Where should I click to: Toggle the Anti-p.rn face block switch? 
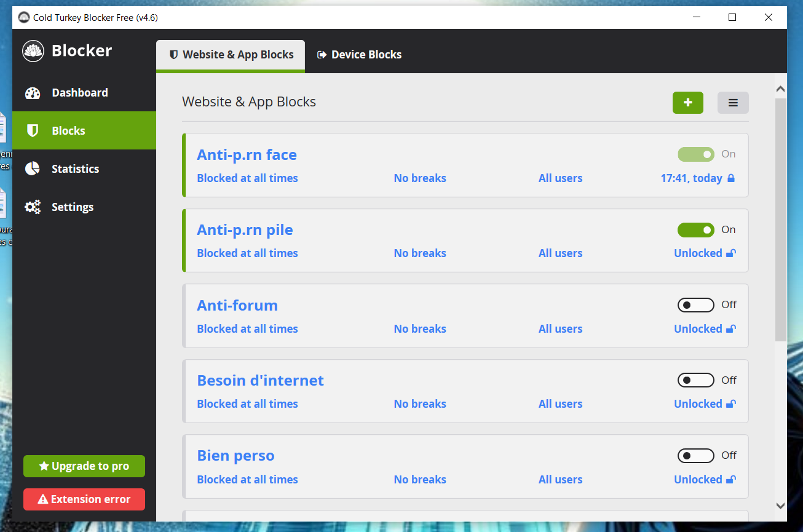pos(696,154)
